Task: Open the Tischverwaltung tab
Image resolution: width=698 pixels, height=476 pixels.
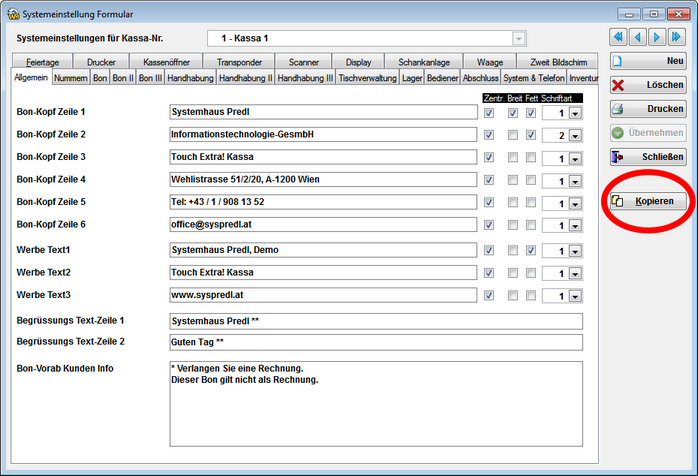Action: coord(367,78)
